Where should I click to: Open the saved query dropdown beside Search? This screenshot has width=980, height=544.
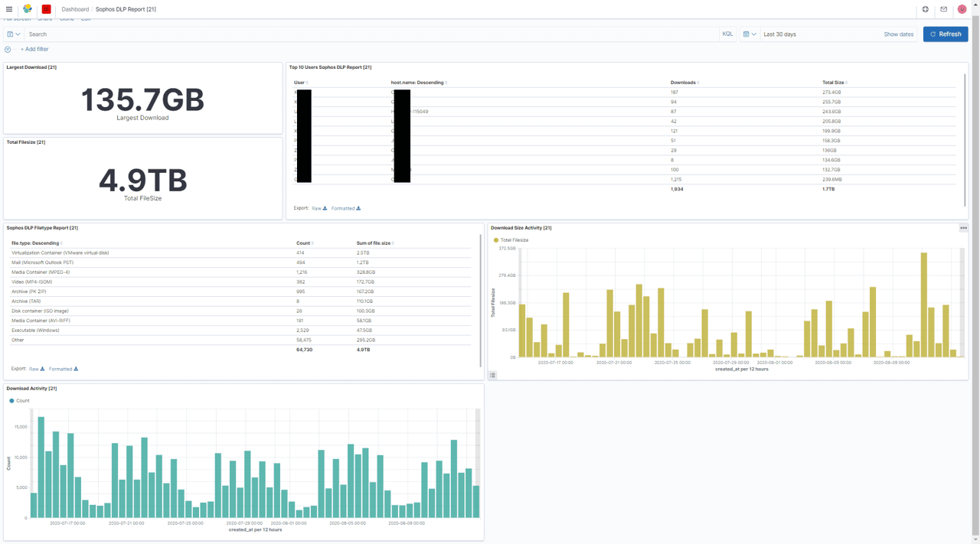pos(13,34)
